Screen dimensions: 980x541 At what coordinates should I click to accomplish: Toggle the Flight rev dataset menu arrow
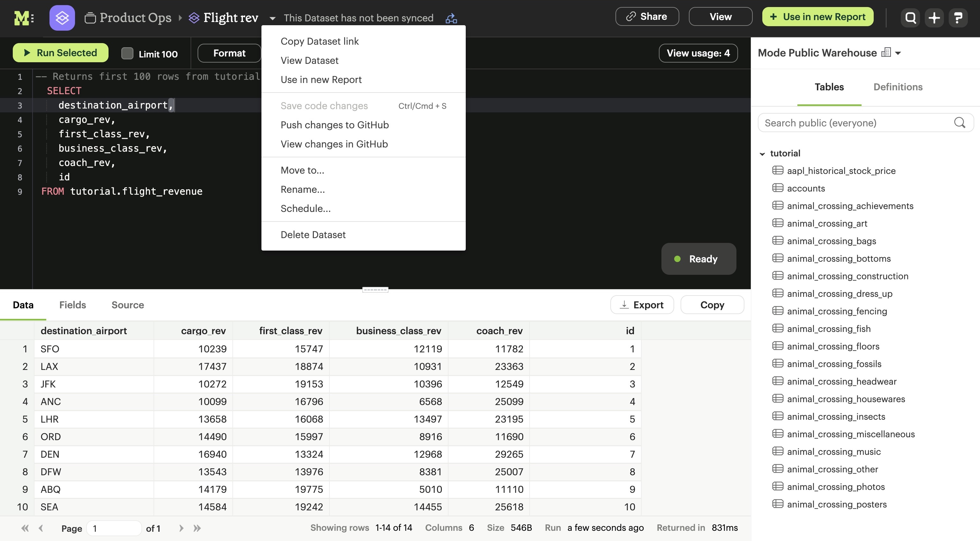(272, 18)
